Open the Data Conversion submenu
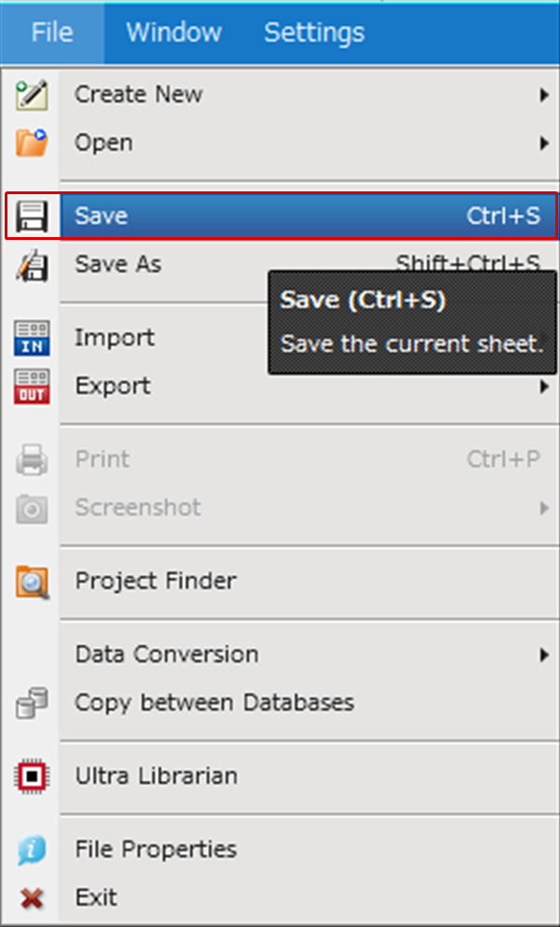Image resolution: width=560 pixels, height=927 pixels. click(x=546, y=653)
